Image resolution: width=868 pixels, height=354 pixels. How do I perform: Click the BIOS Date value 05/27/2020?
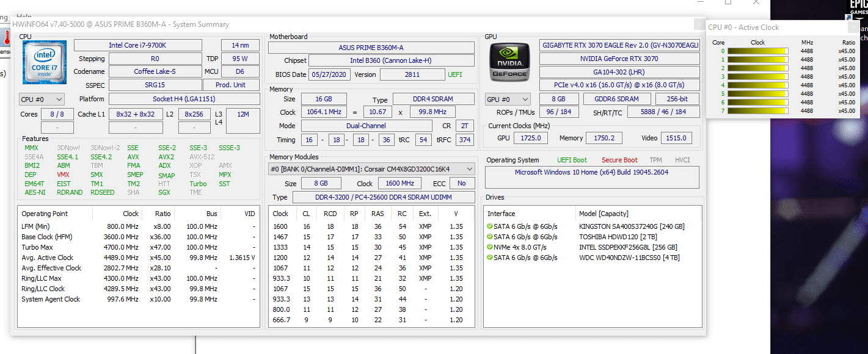(329, 74)
